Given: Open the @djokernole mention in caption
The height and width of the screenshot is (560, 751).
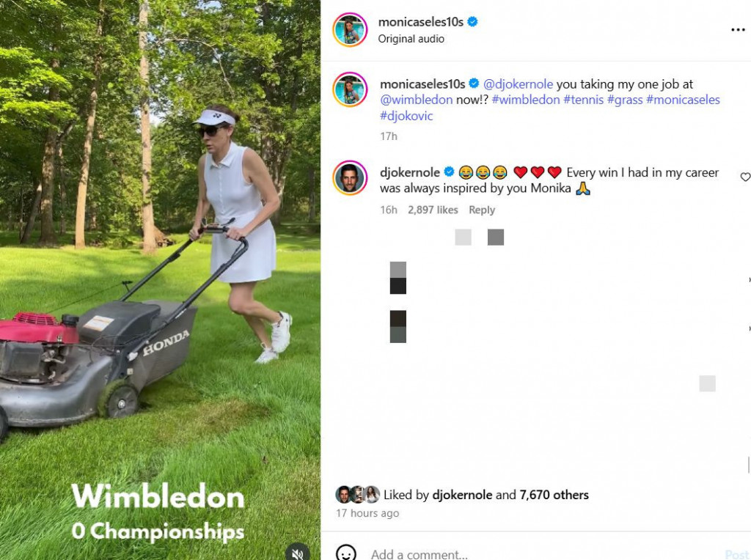Looking at the screenshot, I should pos(518,84).
